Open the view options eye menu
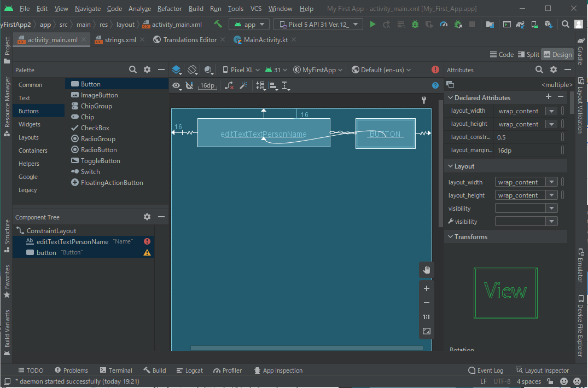Image resolution: width=588 pixels, height=388 pixels. 176,85
